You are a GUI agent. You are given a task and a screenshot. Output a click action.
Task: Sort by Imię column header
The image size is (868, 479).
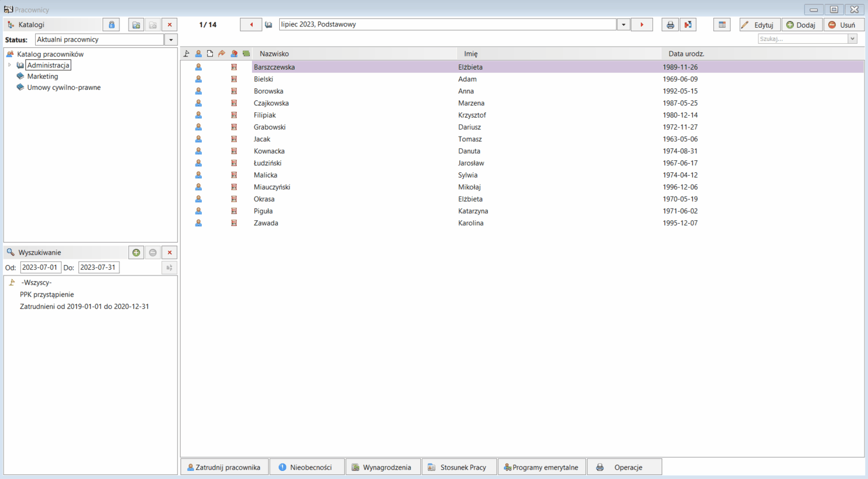tap(559, 54)
